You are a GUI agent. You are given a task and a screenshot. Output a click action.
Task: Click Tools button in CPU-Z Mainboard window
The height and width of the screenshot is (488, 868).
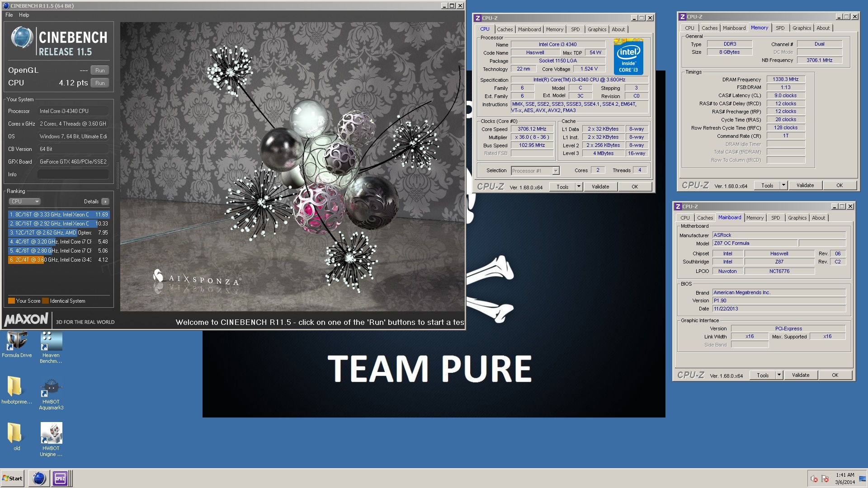[763, 375]
